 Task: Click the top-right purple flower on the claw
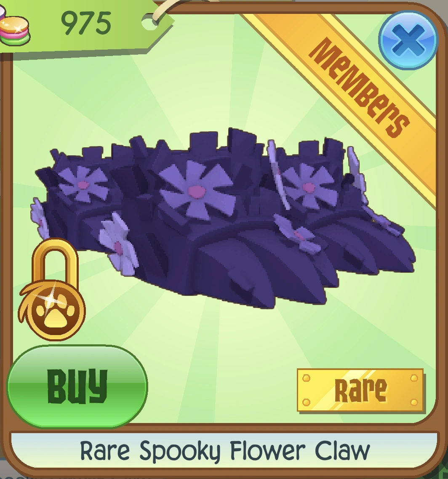tap(308, 186)
